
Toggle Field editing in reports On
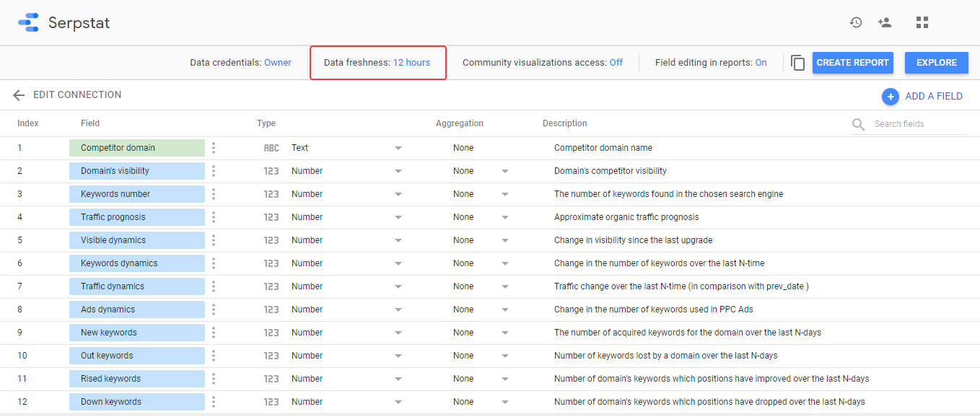[761, 63]
